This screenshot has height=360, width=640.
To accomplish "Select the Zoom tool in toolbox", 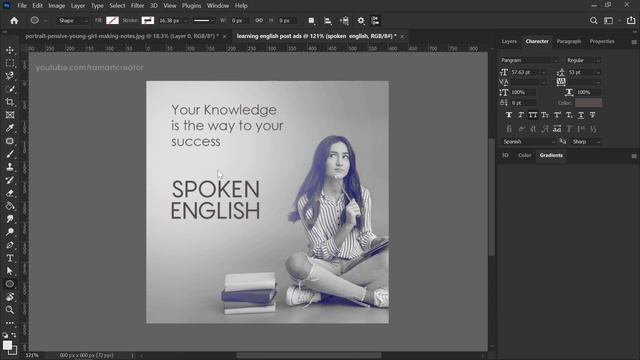I will tap(10, 310).
